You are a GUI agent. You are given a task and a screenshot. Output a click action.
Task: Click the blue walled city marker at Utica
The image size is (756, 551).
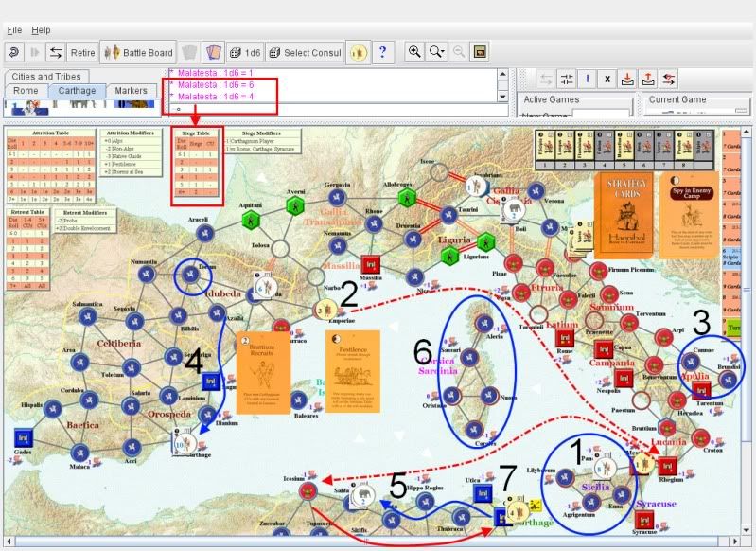click(483, 493)
